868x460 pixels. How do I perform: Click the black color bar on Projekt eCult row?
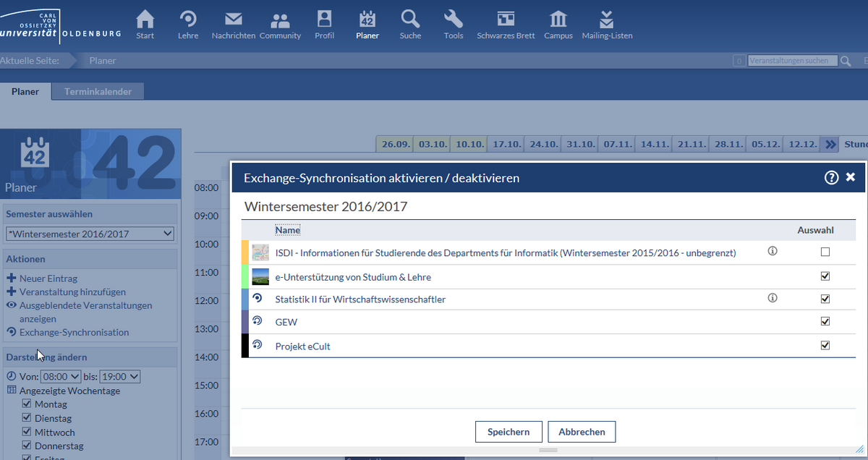[x=245, y=345]
